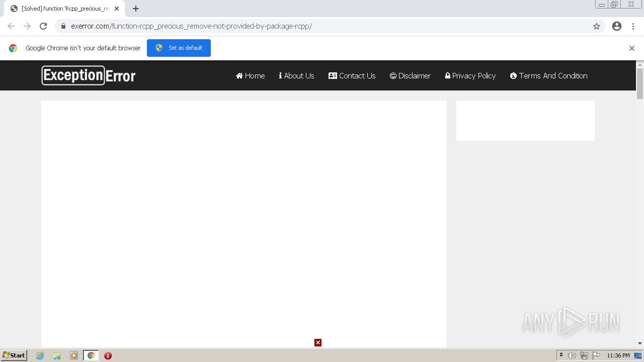Dismiss the default browser notification bar
The height and width of the screenshot is (362, 644).
tap(632, 48)
